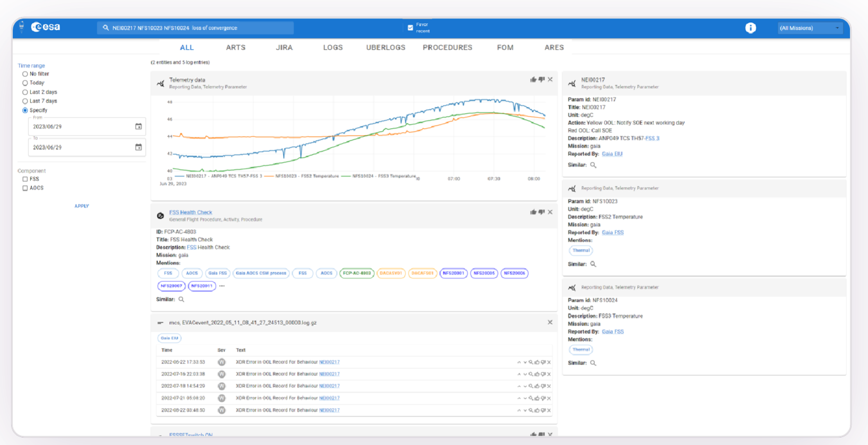Search similar for NFS10024 parameter
The height and width of the screenshot is (445, 868).
(x=593, y=363)
